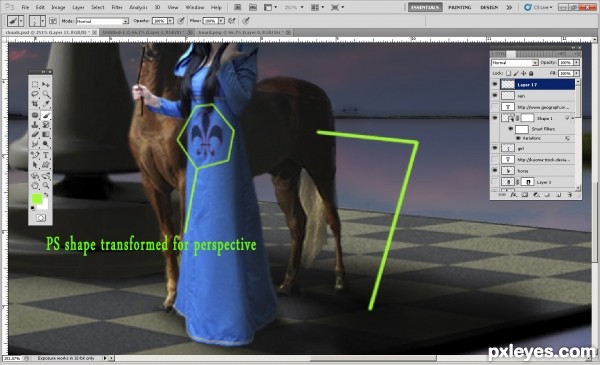Select the Move tool
600x365 pixels.
[x=46, y=84]
